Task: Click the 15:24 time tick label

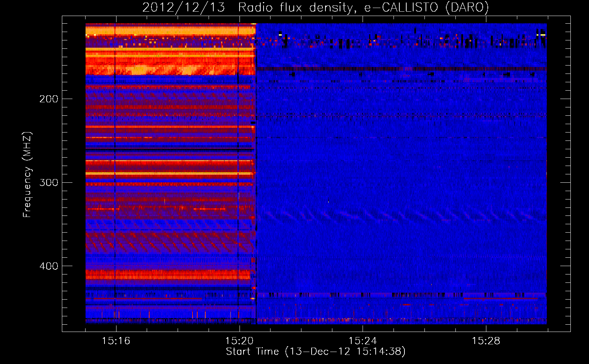Action: tap(363, 341)
